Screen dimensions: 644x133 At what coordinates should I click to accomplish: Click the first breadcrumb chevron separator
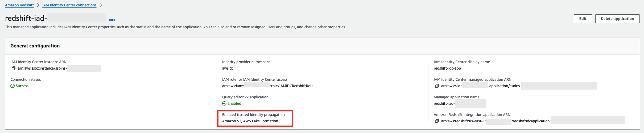tap(38, 5)
